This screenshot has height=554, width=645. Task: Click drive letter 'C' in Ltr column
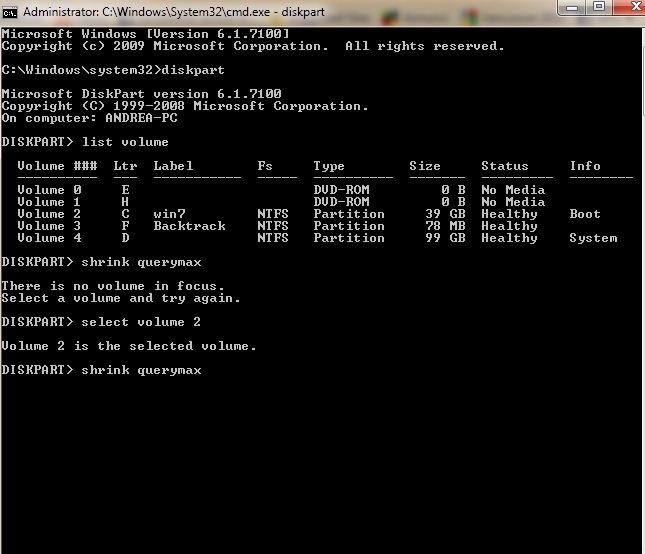(x=125, y=214)
